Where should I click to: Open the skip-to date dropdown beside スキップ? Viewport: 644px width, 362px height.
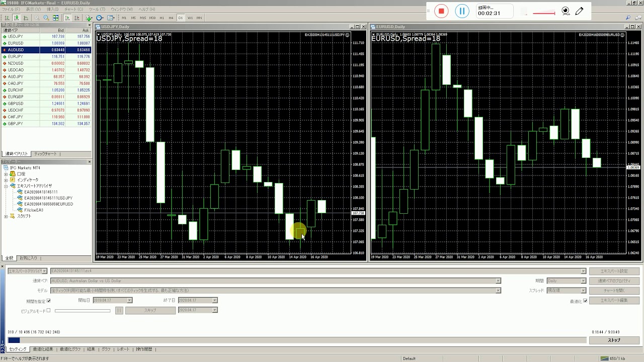(x=215, y=310)
